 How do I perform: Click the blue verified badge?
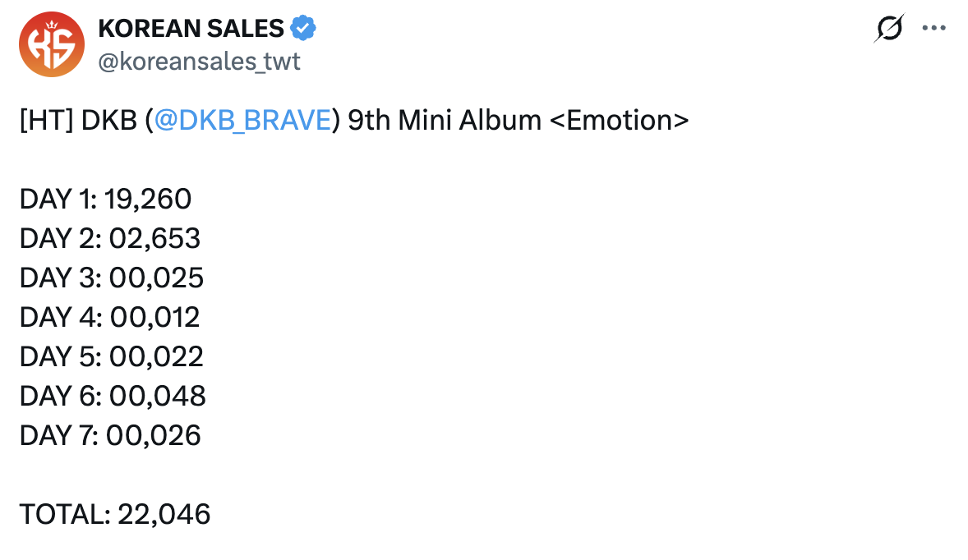(303, 29)
